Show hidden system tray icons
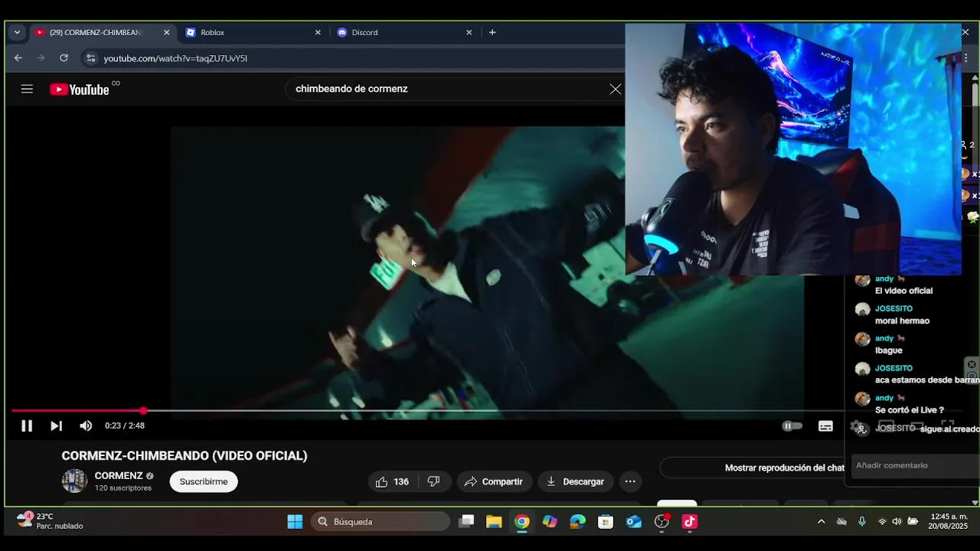This screenshot has height=551, width=980. coord(821,522)
